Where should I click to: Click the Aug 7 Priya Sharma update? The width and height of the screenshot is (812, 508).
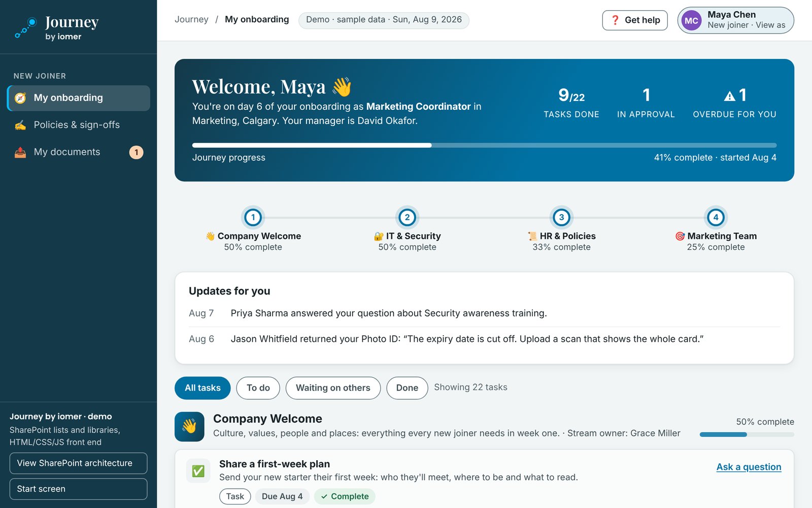(484, 313)
